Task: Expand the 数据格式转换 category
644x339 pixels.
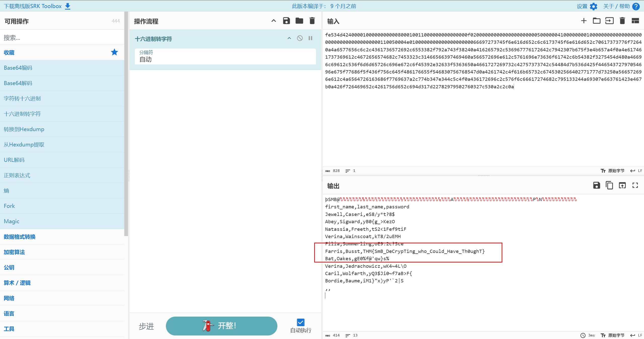Action: [20, 237]
